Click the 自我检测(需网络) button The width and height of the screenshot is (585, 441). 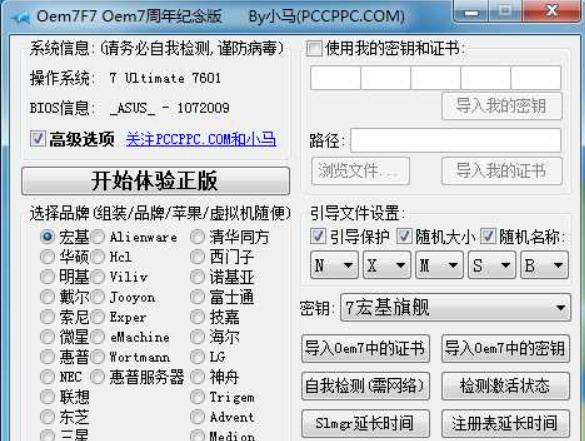[365, 386]
